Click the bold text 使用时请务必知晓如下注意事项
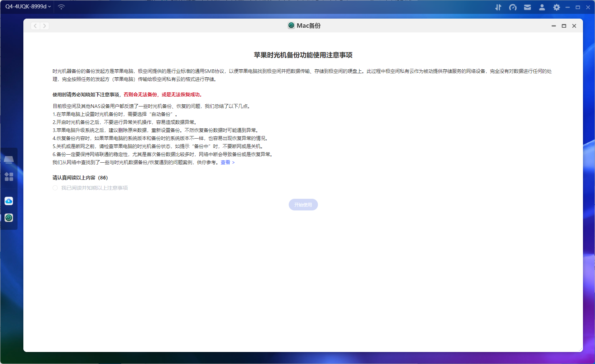Screen dimensions: 595x364 point(86,94)
